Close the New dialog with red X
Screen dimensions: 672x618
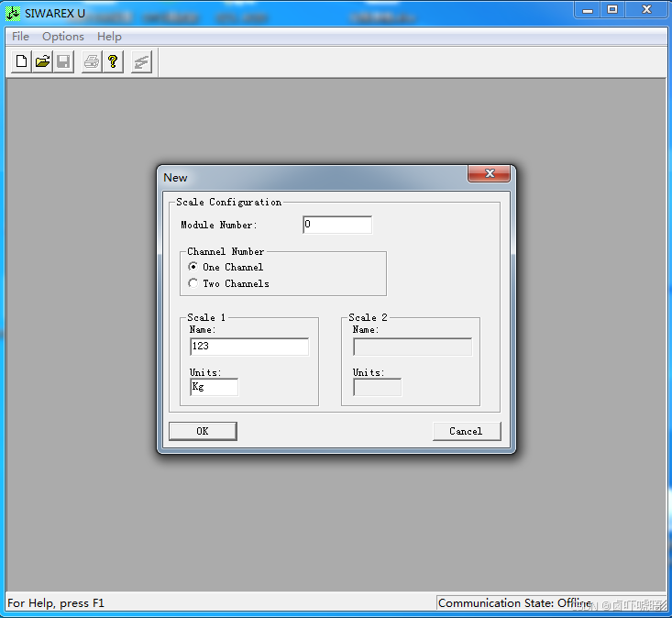click(x=489, y=173)
